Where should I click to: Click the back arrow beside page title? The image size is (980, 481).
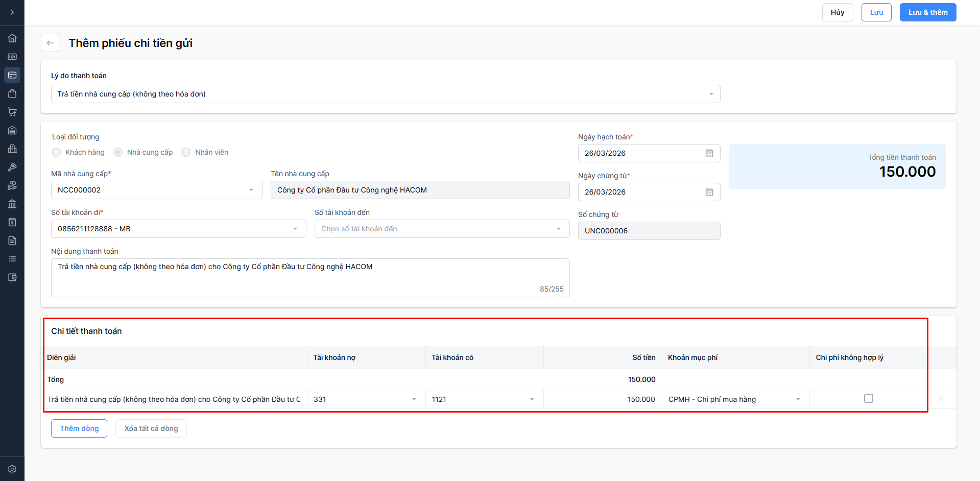[x=50, y=43]
